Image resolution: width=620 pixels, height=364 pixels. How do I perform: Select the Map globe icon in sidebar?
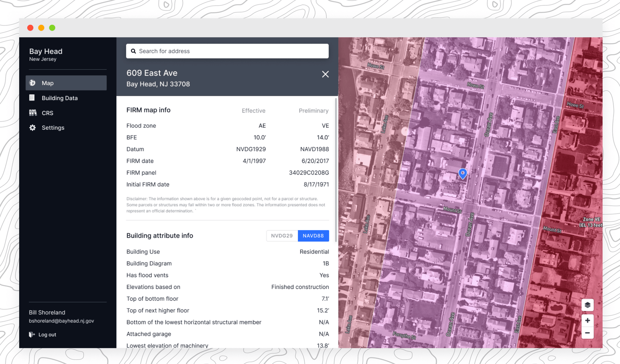tap(32, 83)
